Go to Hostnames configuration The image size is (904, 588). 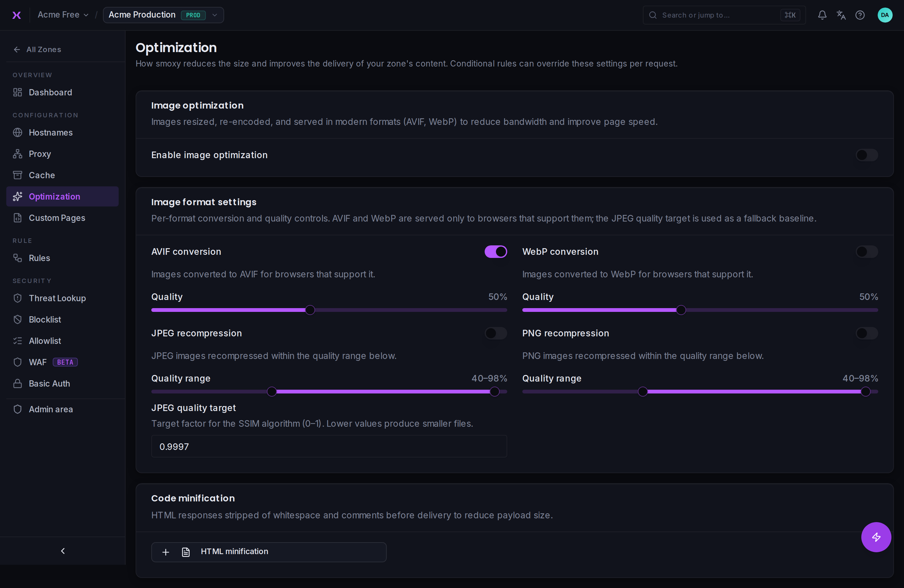pyautogui.click(x=62, y=132)
